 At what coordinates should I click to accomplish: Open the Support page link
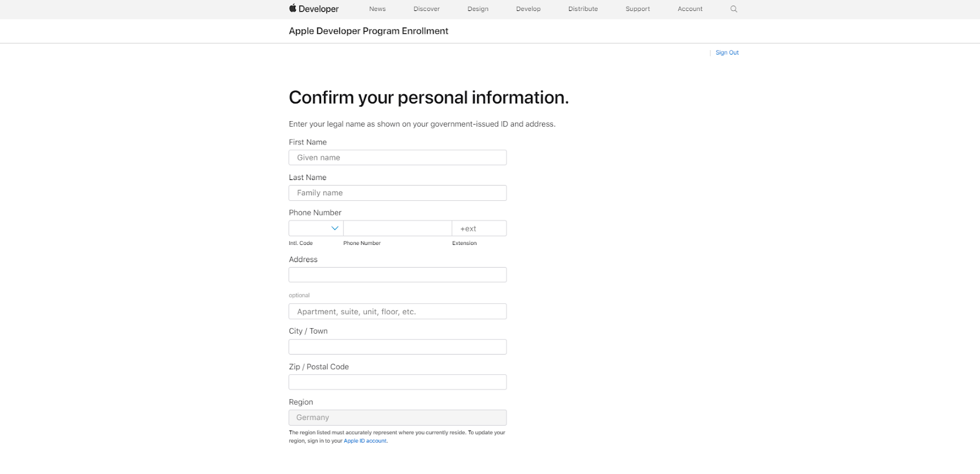(638, 9)
